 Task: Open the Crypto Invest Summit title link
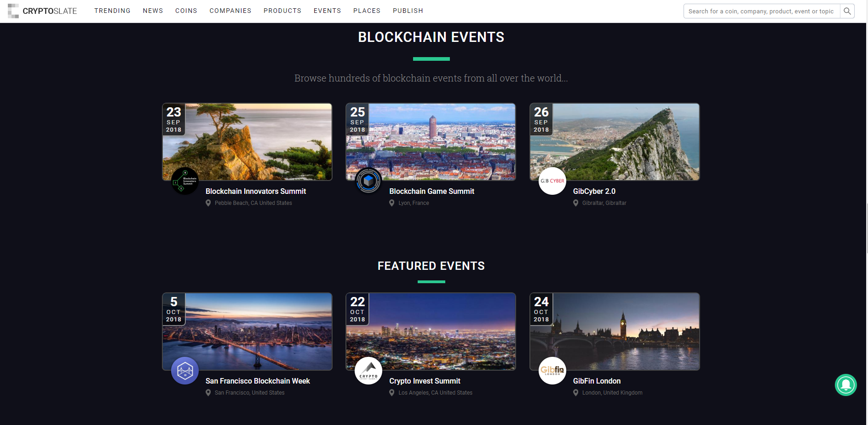click(425, 381)
